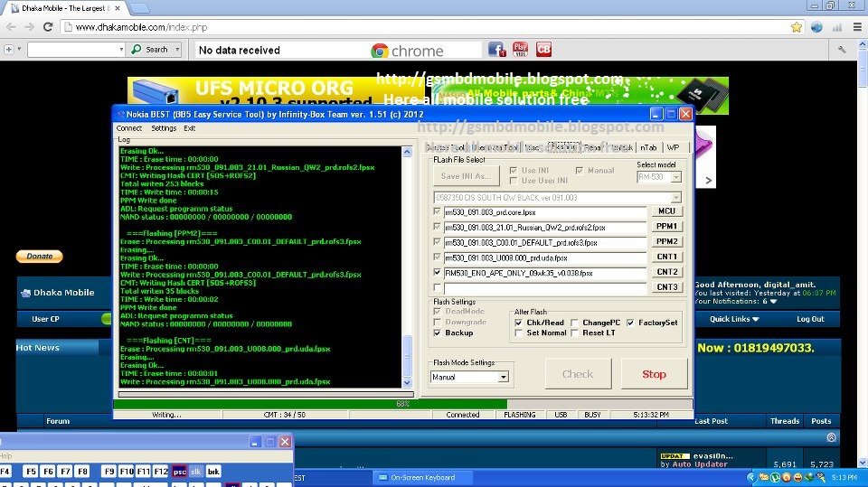This screenshot has height=487, width=868.
Task: Open the Play toolbar shortcut icon
Action: 521,50
